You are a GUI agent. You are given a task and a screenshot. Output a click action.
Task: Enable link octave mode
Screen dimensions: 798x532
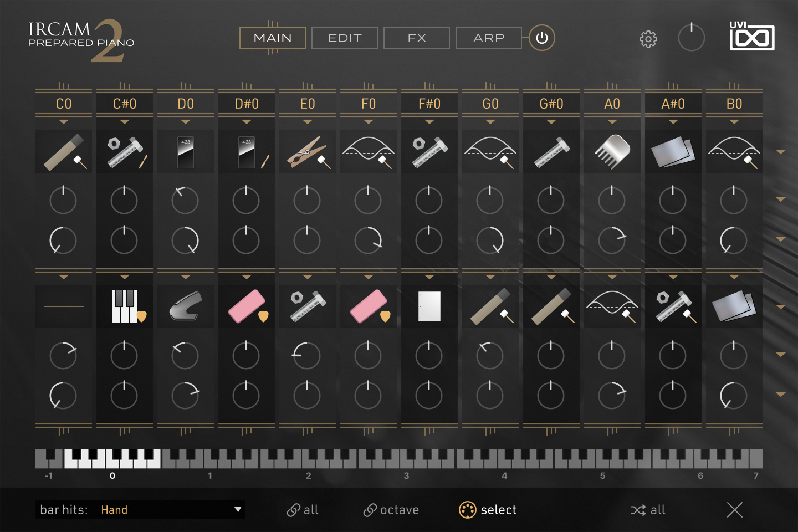[391, 510]
